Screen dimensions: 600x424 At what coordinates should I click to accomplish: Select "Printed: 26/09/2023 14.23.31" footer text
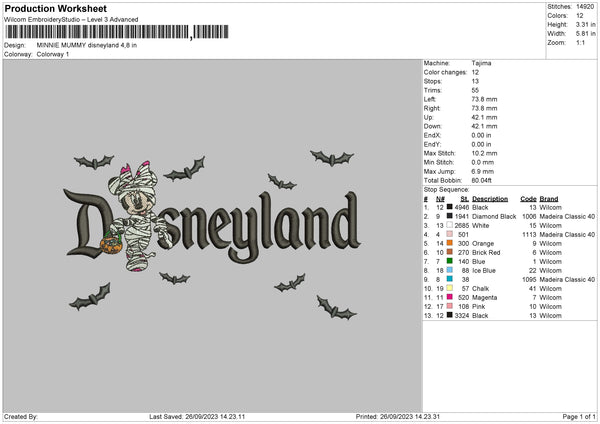(398, 416)
